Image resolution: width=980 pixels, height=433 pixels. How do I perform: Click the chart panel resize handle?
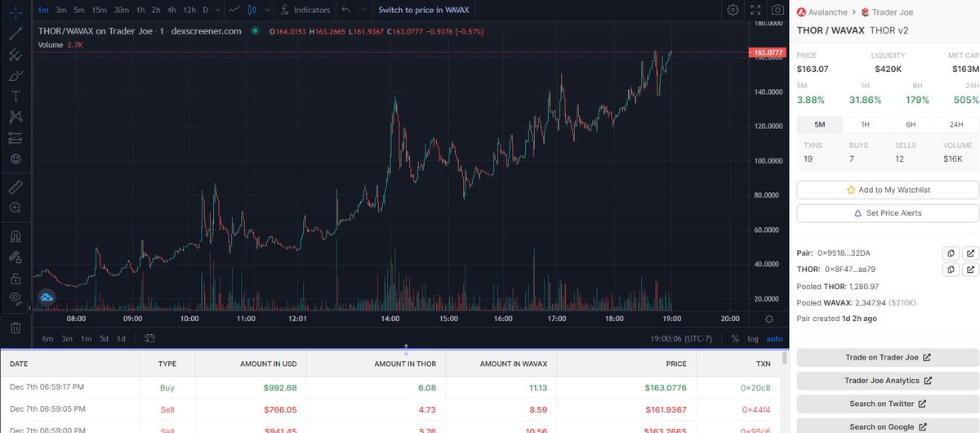407,350
